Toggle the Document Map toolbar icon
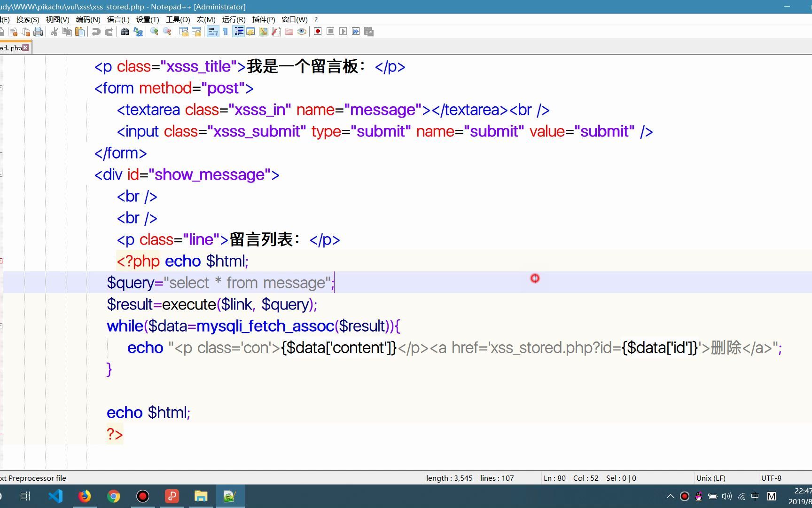This screenshot has height=508, width=812. point(263,32)
